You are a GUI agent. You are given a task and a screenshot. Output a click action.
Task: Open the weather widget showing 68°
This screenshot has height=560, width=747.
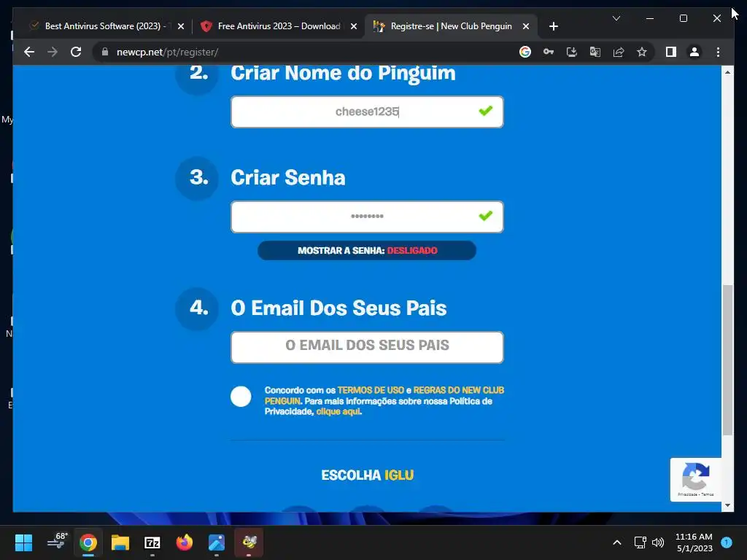click(x=57, y=542)
